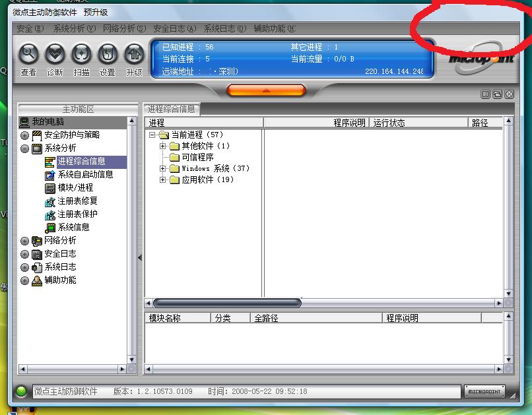The height and width of the screenshot is (415, 532).
Task: Click the 网络分析 network icon
Action: pyautogui.click(x=37, y=241)
